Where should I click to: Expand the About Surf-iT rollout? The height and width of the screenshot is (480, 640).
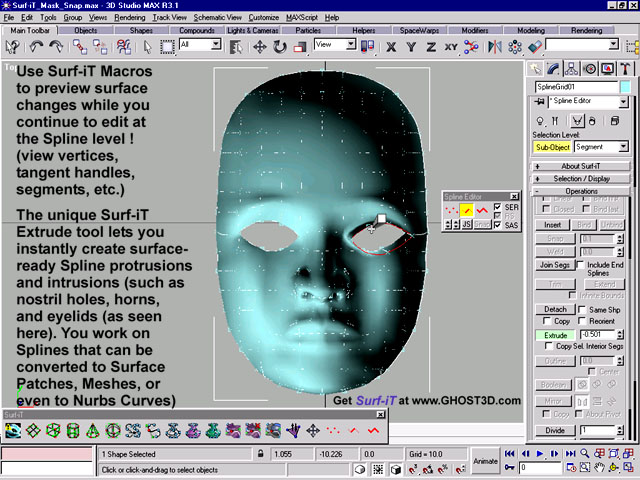pyautogui.click(x=581, y=166)
